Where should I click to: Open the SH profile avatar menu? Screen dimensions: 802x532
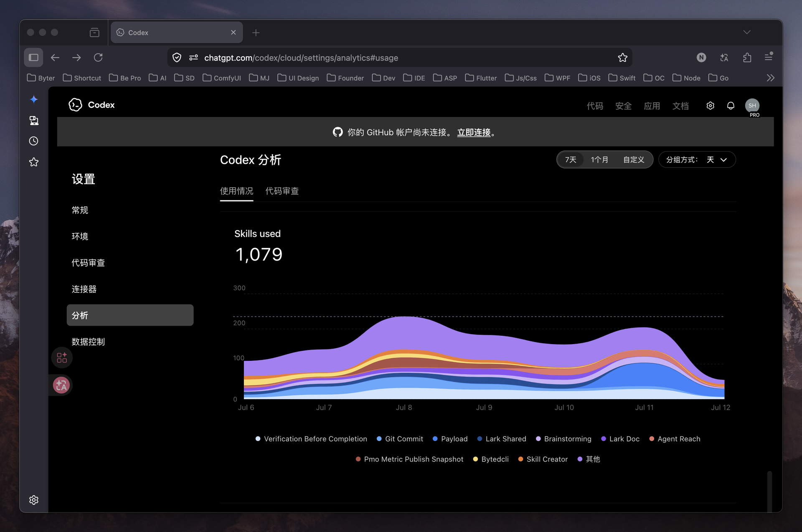[752, 106]
